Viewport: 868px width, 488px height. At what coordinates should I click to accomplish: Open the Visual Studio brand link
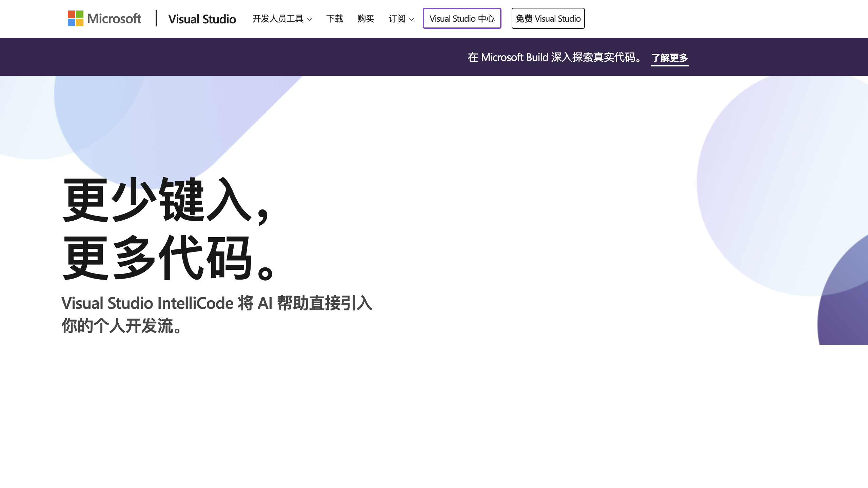[202, 19]
